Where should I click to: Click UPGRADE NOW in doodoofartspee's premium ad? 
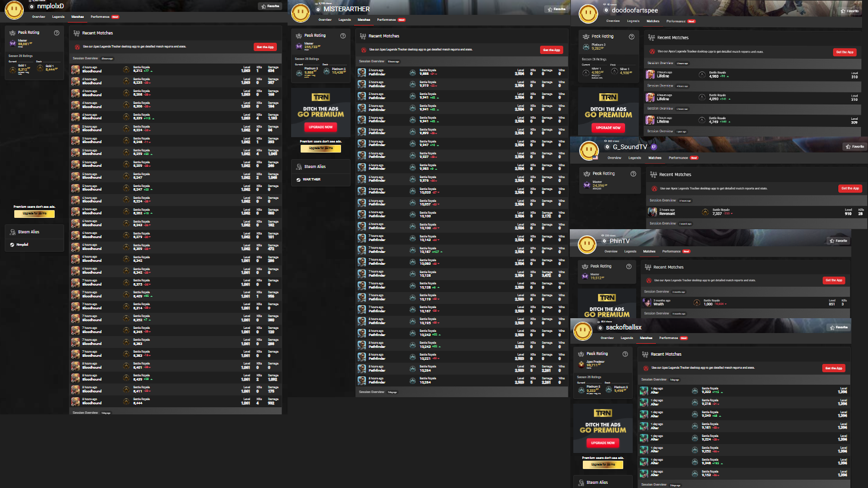pyautogui.click(x=608, y=128)
